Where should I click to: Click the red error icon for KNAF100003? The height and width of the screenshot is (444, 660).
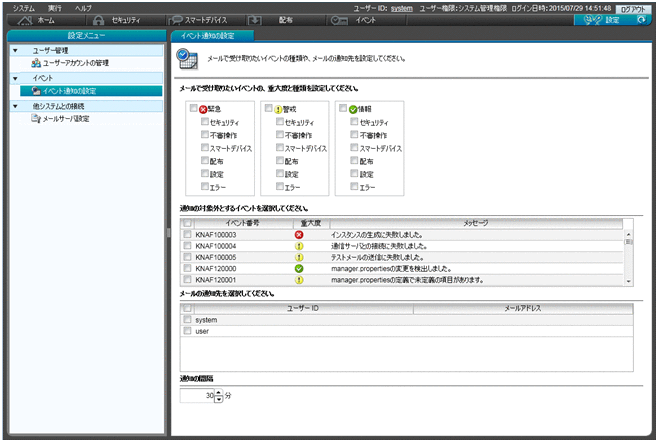(298, 234)
